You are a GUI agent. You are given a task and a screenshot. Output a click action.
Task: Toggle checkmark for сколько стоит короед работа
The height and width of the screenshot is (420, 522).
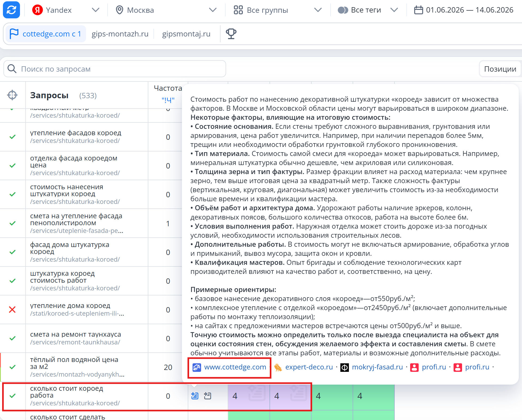(12, 396)
